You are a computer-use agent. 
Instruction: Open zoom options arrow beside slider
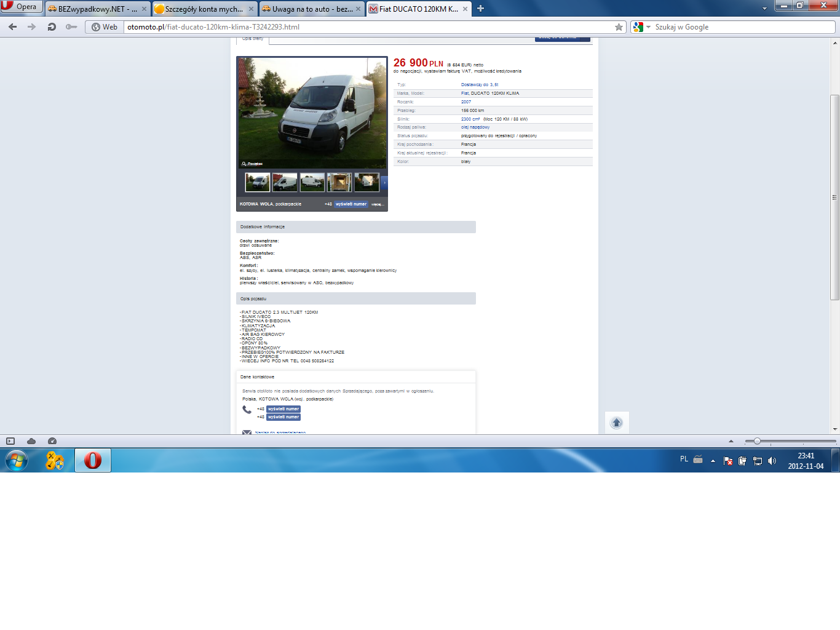(x=731, y=441)
